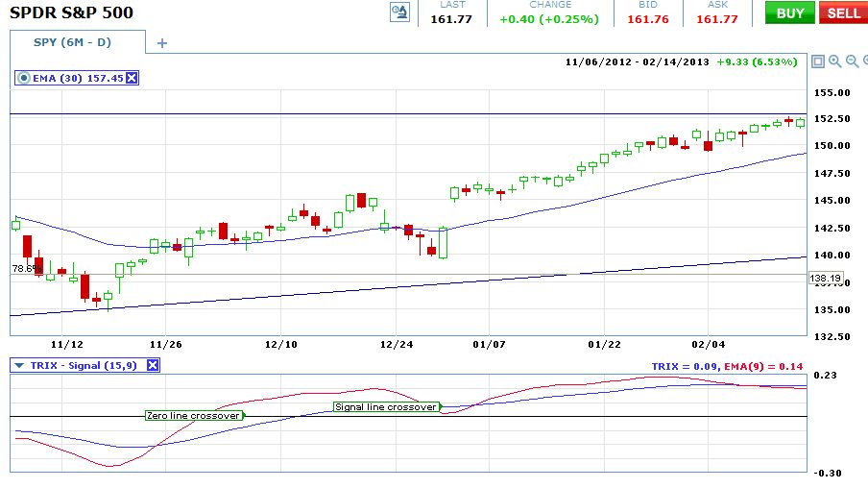Screen dimensions: 868x488
Task: Click the 02/04 date axis label
Action: point(708,345)
